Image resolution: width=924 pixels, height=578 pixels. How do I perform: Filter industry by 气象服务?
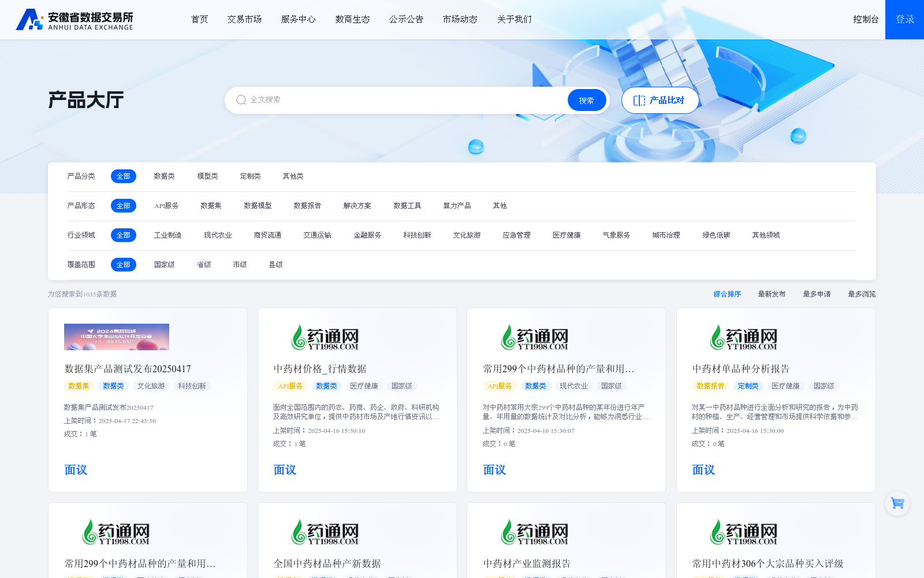click(616, 235)
